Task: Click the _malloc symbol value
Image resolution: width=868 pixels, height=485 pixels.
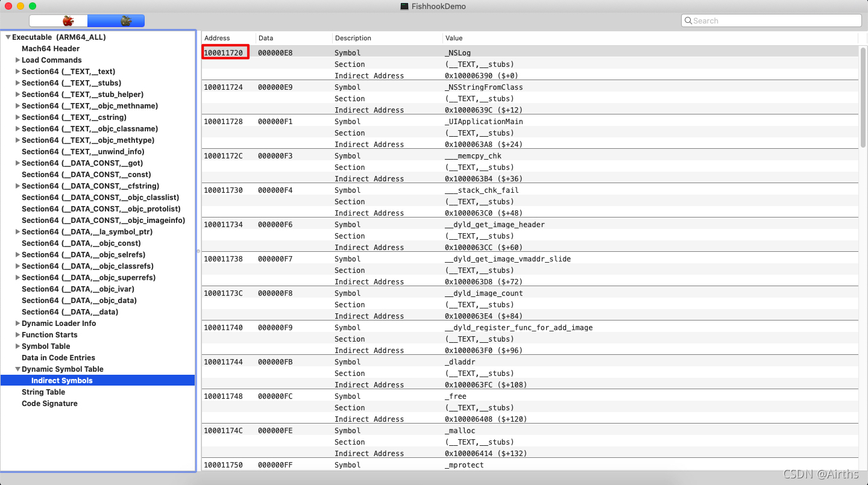Action: [460, 431]
